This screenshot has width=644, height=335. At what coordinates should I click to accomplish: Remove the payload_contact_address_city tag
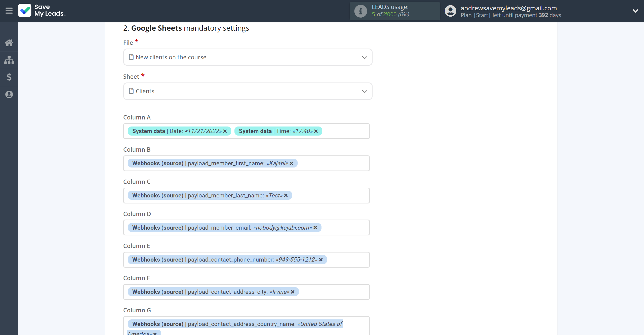[293, 292]
